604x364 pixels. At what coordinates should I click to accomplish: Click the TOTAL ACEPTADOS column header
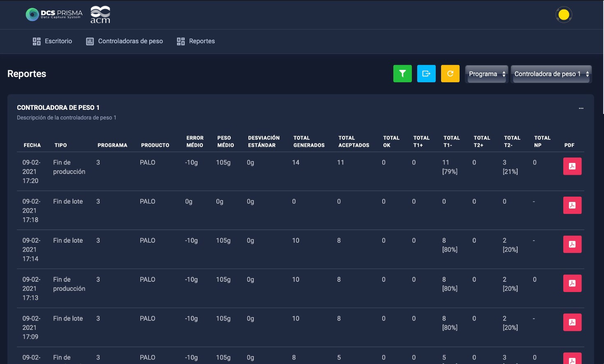(x=354, y=141)
